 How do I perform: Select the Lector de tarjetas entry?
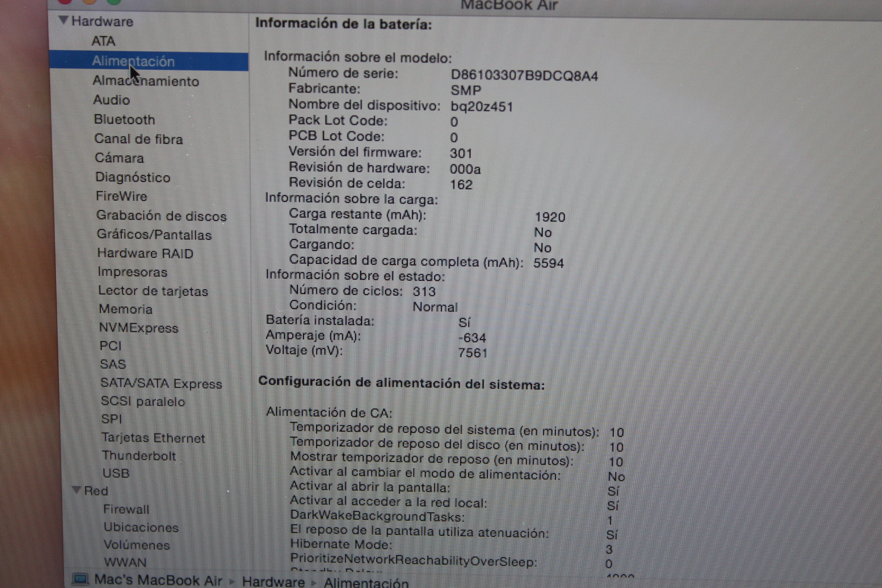153,291
